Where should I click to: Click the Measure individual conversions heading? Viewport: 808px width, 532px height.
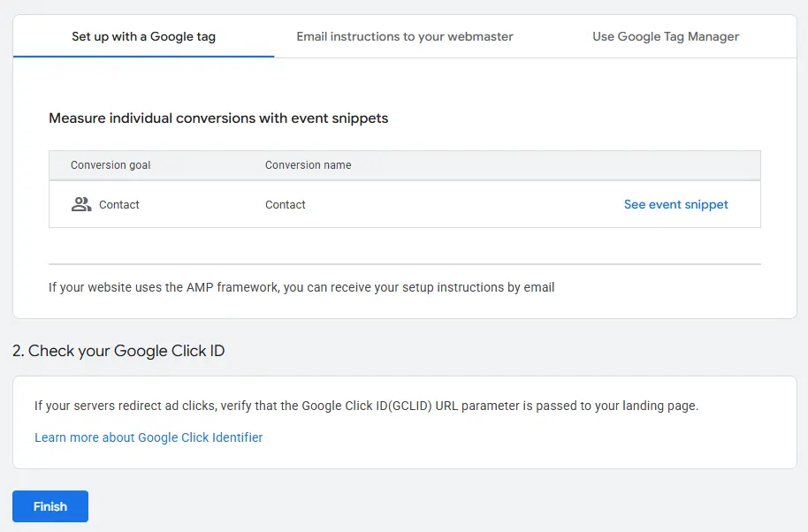pos(218,118)
